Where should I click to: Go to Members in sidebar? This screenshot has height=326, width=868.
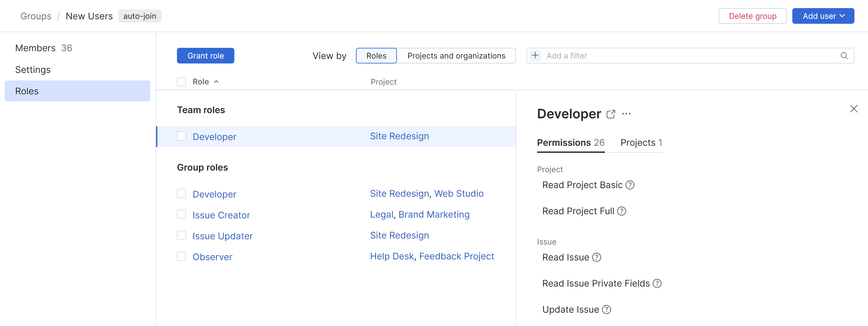click(35, 48)
